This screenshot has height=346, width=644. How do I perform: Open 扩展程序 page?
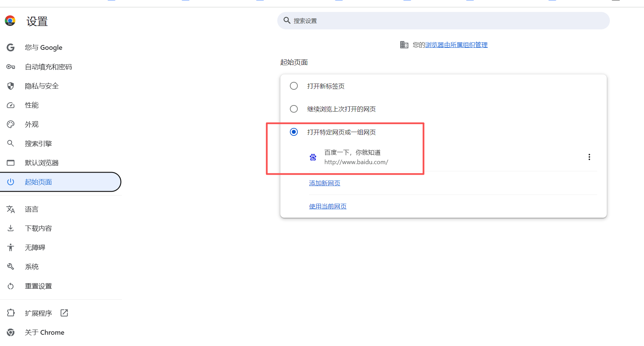click(x=60, y=313)
